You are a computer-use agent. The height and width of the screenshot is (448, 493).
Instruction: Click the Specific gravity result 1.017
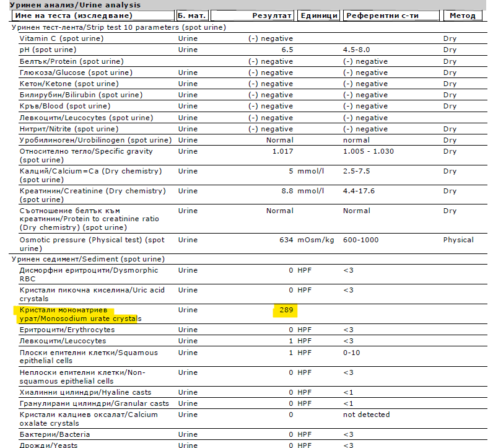tap(283, 151)
